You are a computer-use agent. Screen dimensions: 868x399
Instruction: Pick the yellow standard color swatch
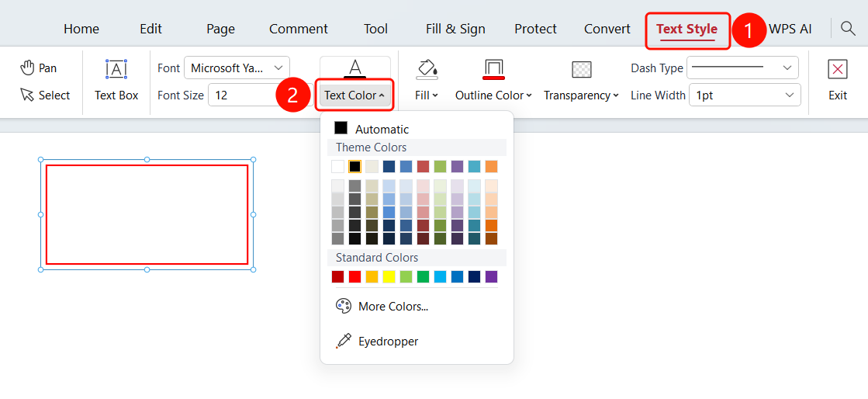coord(389,276)
